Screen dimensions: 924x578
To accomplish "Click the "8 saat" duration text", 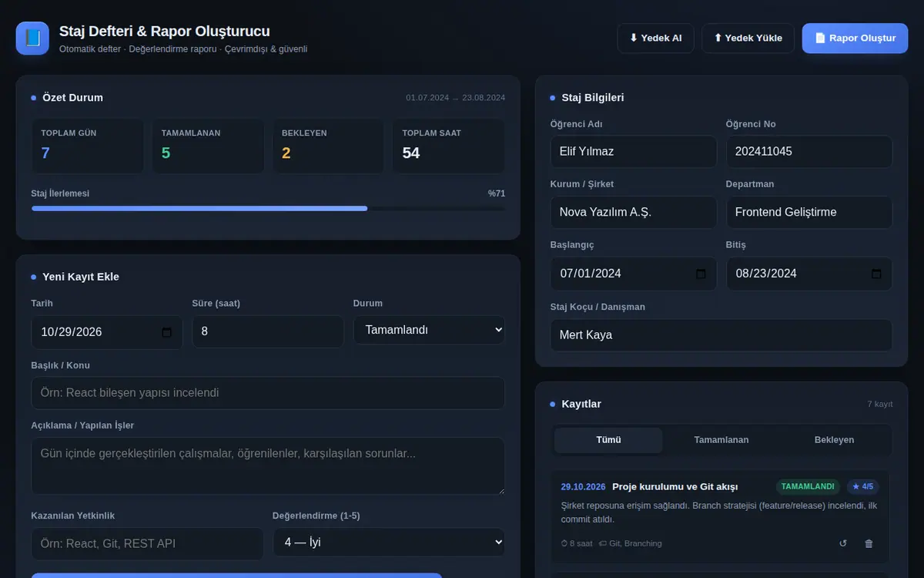I will coord(581,543).
